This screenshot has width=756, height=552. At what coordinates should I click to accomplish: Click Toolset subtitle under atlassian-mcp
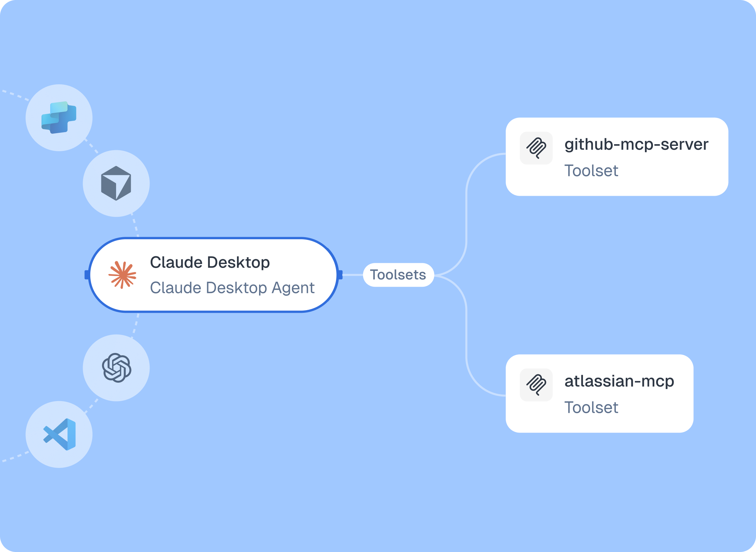pos(591,407)
